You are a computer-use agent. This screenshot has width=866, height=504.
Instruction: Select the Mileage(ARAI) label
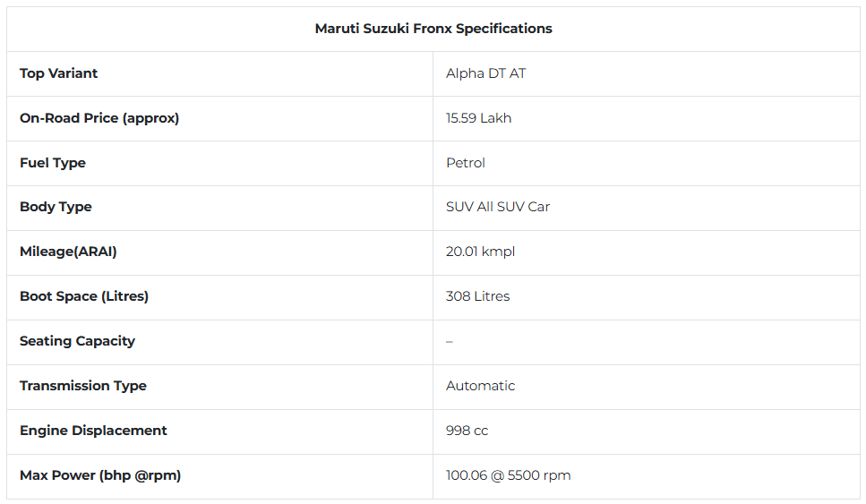pyautogui.click(x=68, y=252)
